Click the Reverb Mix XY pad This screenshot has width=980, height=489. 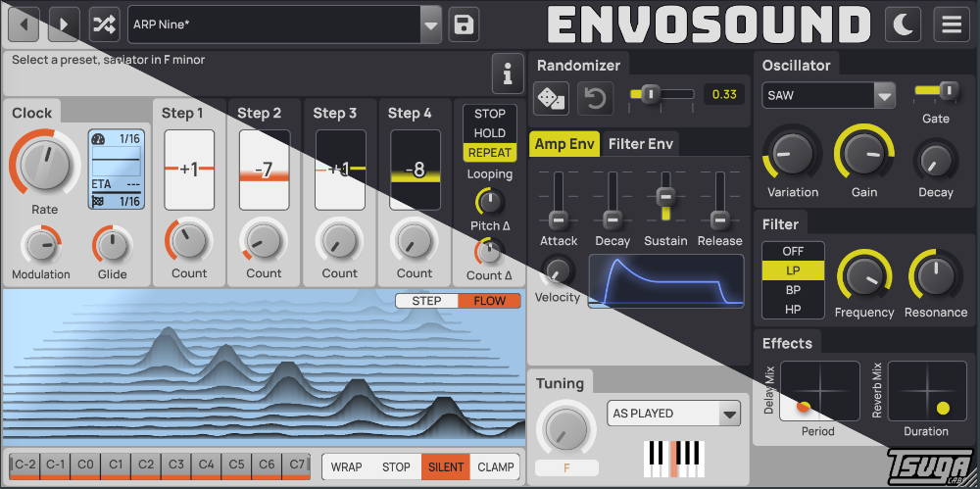[x=927, y=391]
